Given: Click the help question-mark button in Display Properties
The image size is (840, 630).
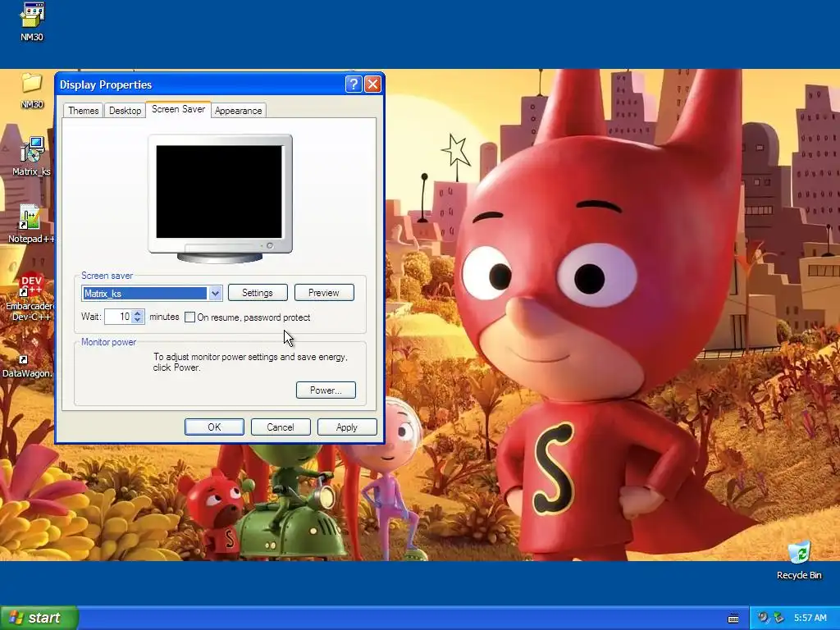Looking at the screenshot, I should coord(354,84).
